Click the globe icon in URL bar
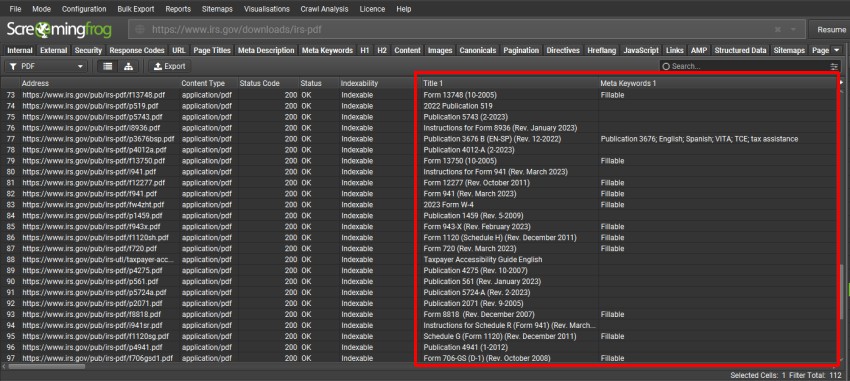Viewport: 850px width, 381px height. click(x=140, y=29)
